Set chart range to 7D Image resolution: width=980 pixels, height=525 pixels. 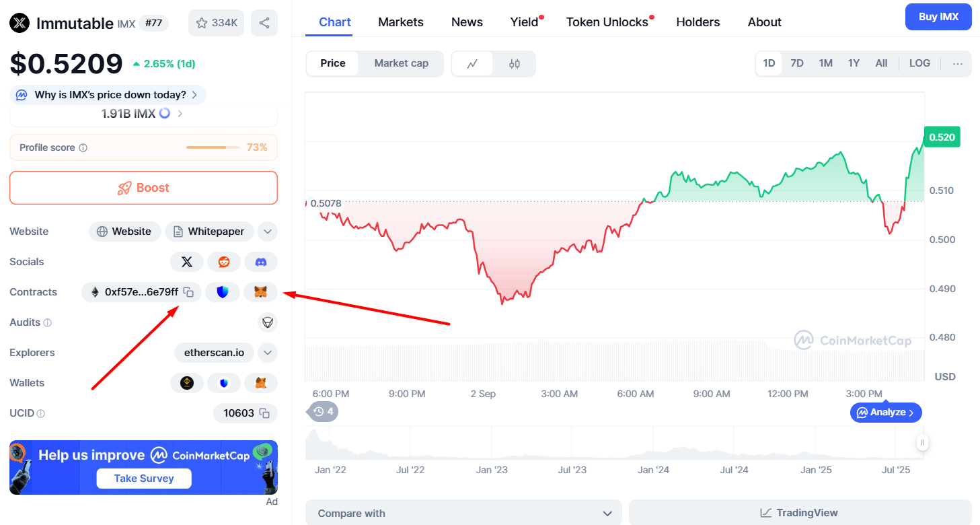click(797, 63)
